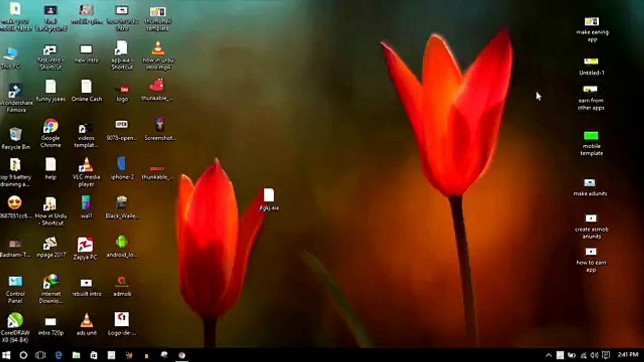
Task: Show hidden system tray icons
Action: point(548,355)
